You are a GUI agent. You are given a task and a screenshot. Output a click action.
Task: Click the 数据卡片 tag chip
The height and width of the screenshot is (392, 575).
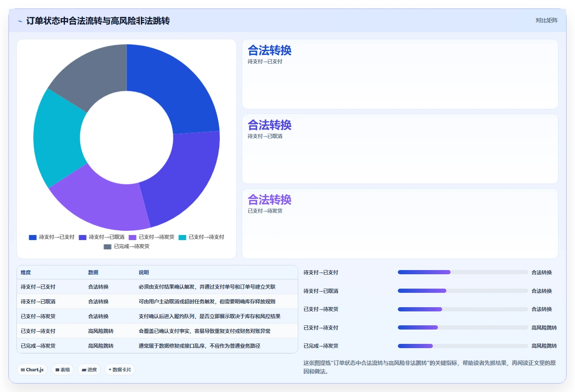[120, 370]
